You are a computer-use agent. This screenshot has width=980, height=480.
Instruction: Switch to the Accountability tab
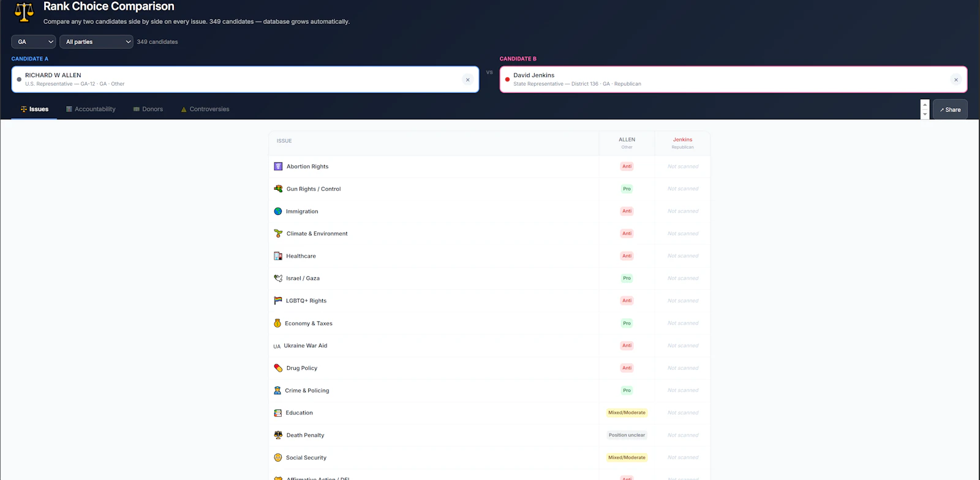point(91,109)
